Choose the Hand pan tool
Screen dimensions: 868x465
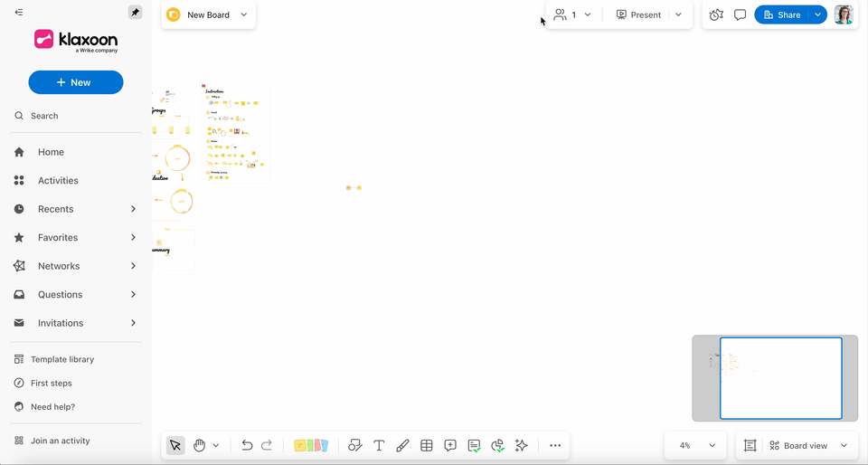click(199, 446)
